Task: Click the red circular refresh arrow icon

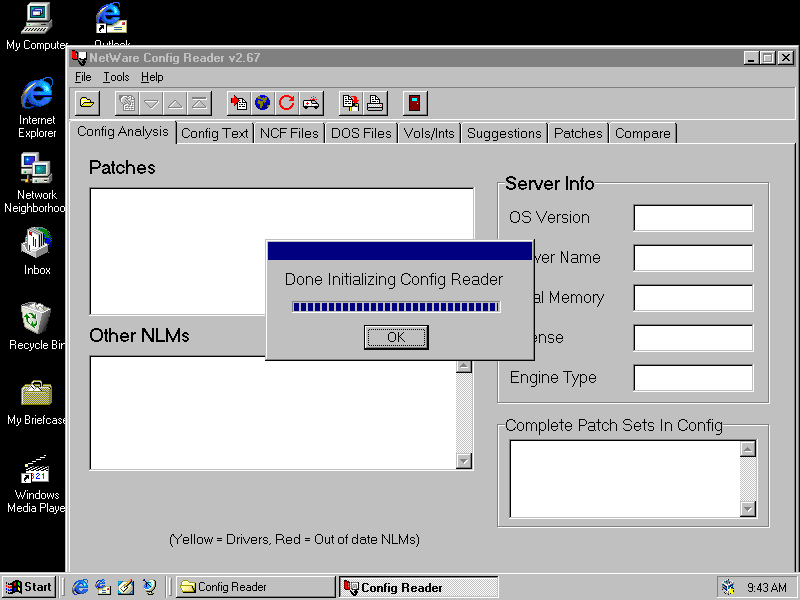Action: (287, 103)
